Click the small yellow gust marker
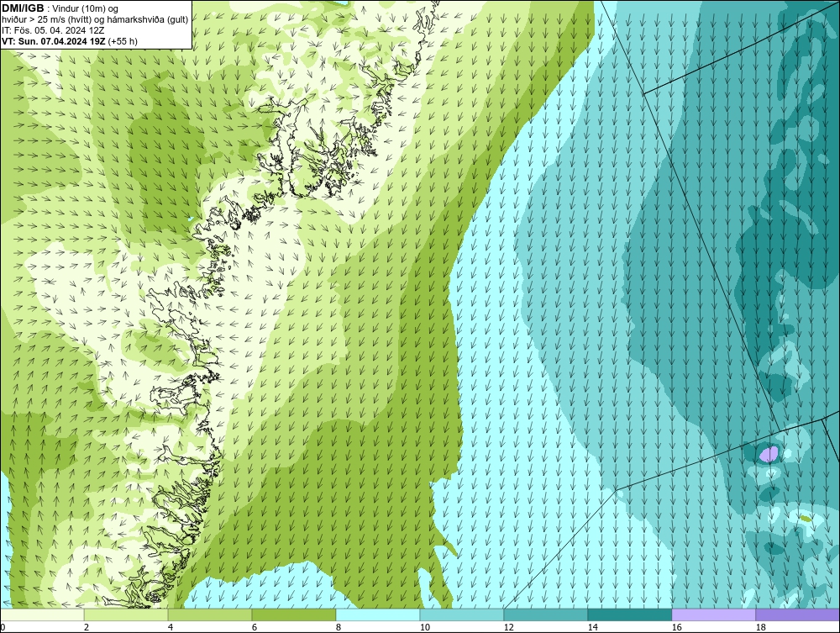The width and height of the screenshot is (840, 633). [806, 519]
